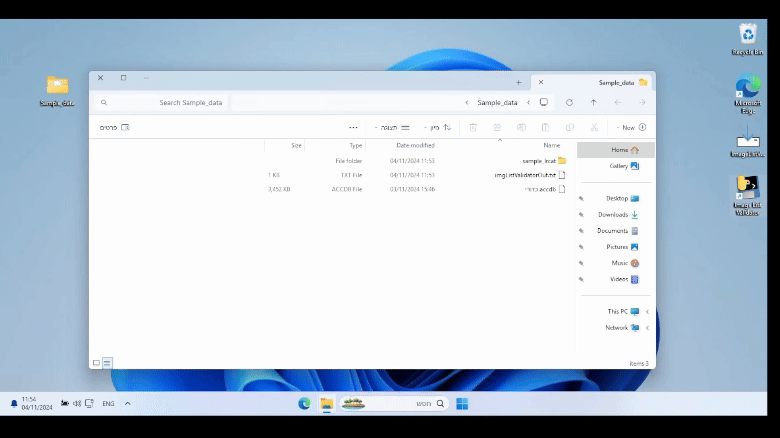Image resolution: width=780 pixels, height=438 pixels.
Task: Click the TXT File type cell
Action: [x=351, y=175]
